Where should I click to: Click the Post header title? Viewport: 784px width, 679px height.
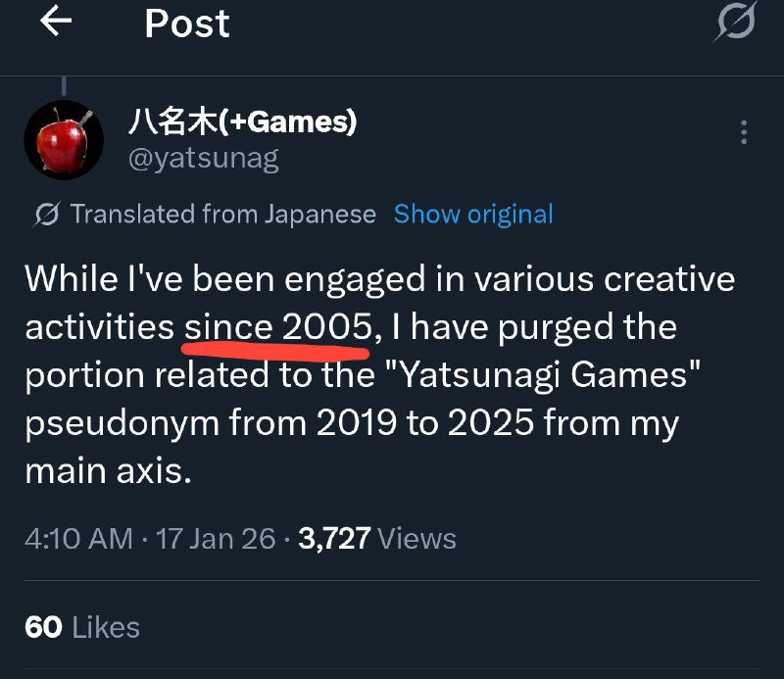[187, 24]
